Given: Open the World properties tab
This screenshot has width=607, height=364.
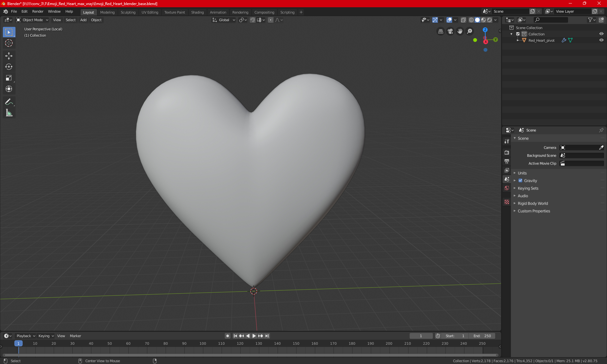Looking at the screenshot, I should 507,188.
